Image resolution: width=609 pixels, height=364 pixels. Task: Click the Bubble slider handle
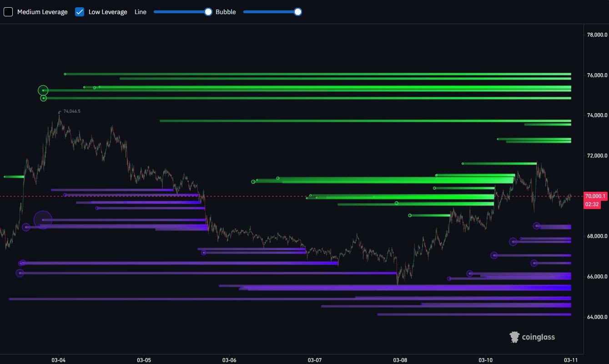point(298,12)
